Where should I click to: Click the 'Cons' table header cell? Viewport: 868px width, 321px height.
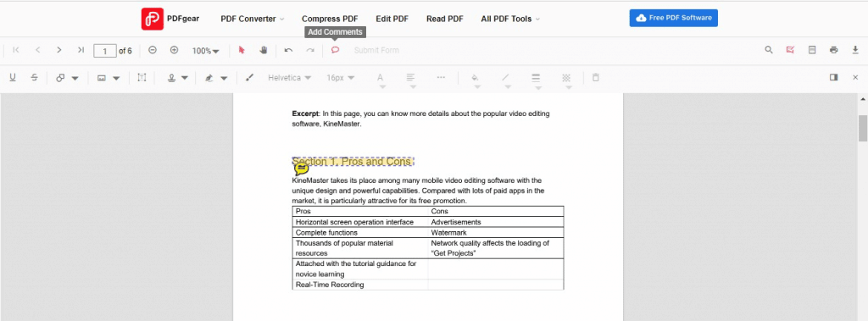tap(496, 212)
